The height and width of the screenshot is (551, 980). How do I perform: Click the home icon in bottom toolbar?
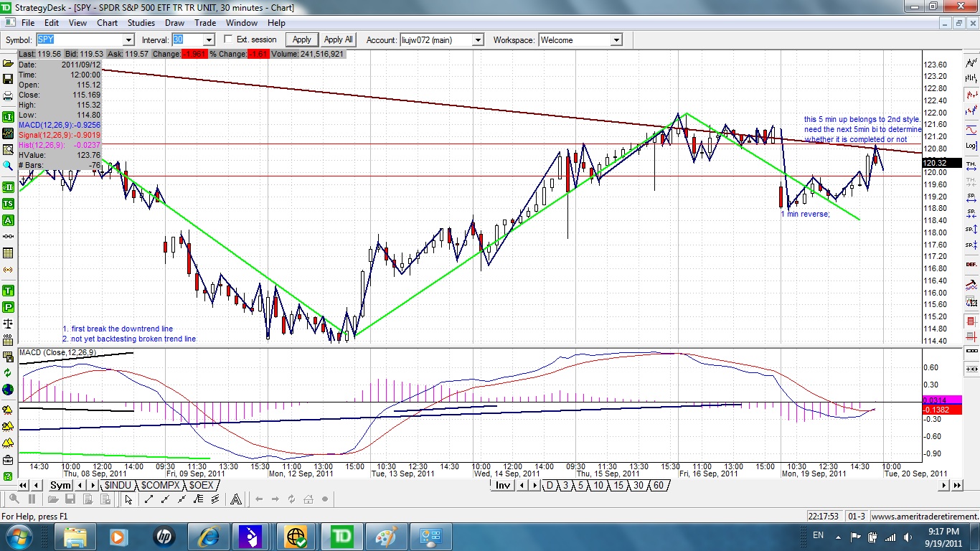coord(308,499)
